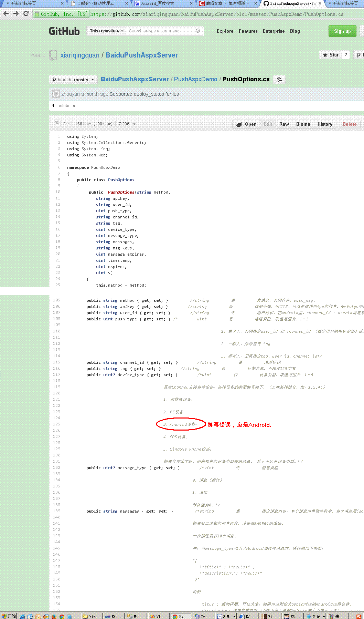Viewport: 364px width, 619px height.
Task: Click the '1 contributor' text
Action: pyautogui.click(x=64, y=106)
